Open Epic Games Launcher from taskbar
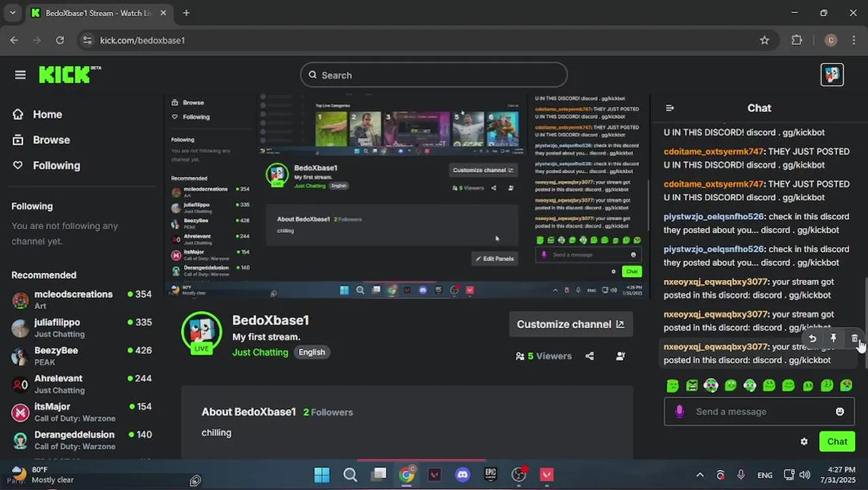This screenshot has width=868, height=490. (x=491, y=474)
